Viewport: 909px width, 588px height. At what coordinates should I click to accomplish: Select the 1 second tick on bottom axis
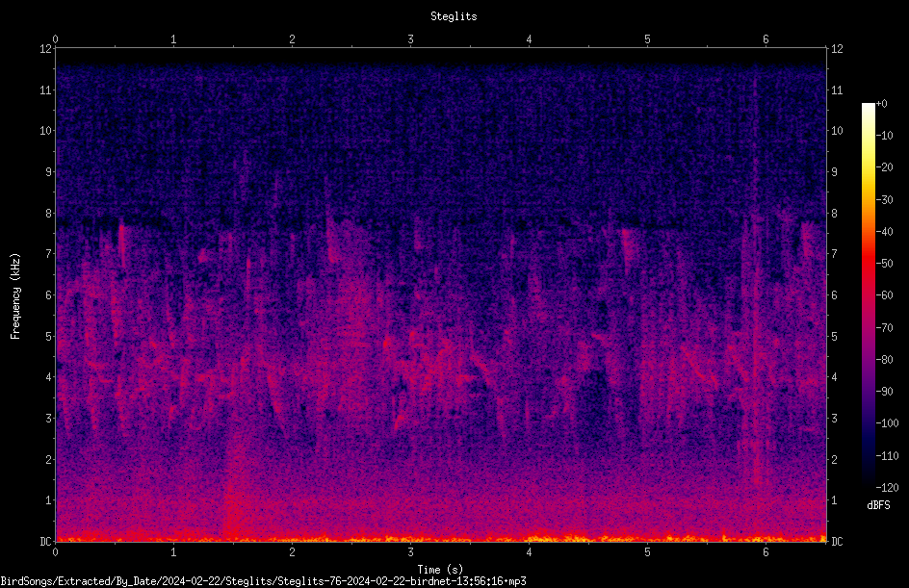click(x=173, y=552)
